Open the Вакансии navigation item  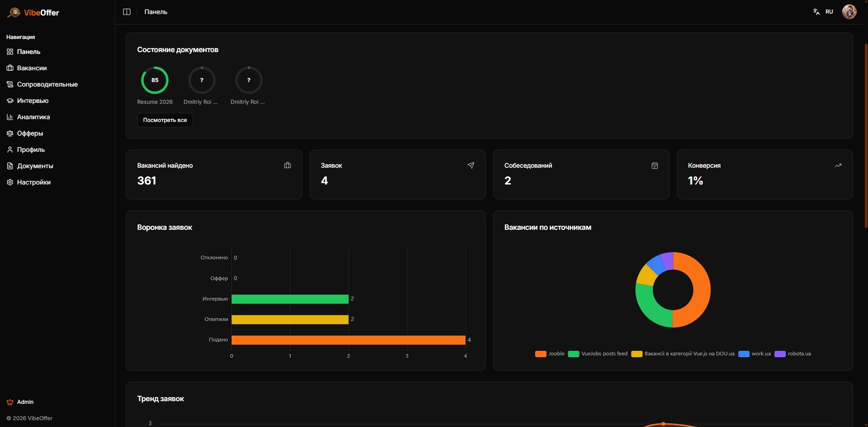[x=32, y=68]
